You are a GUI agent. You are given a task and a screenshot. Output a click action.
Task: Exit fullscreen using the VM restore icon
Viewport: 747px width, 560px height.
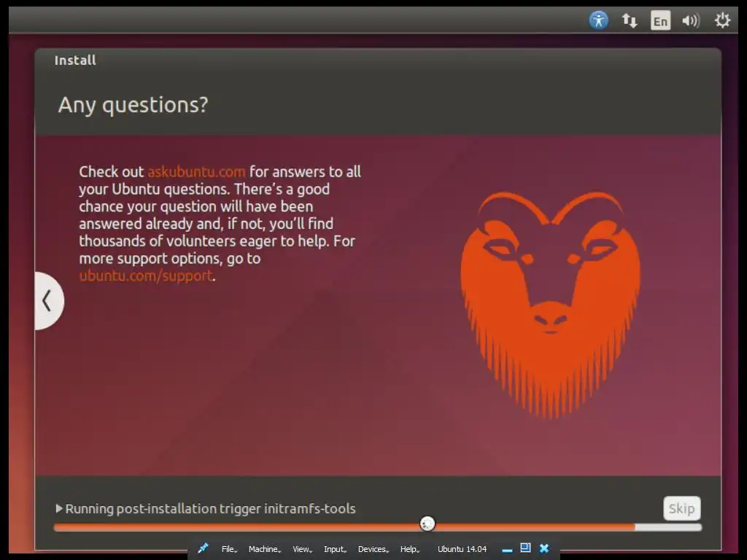(x=525, y=548)
